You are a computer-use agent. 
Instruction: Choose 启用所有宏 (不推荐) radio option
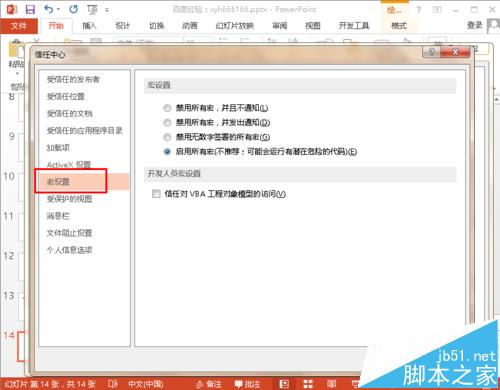pyautogui.click(x=167, y=152)
